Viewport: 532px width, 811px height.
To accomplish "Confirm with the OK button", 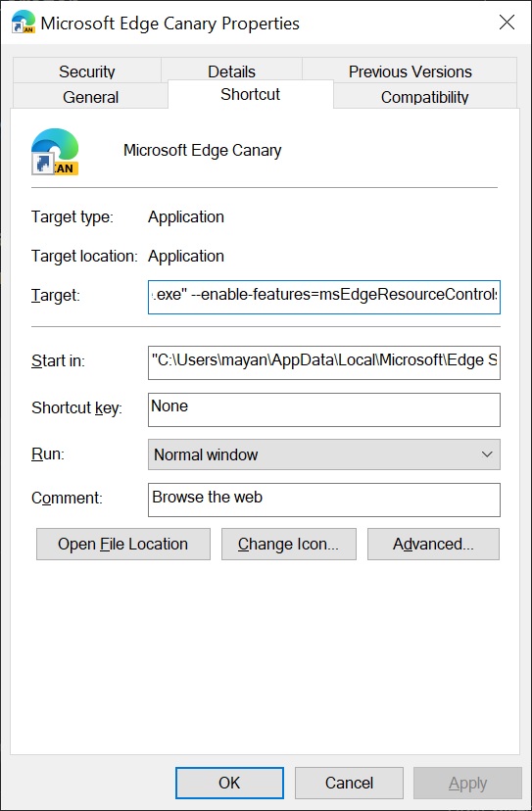I will [x=229, y=783].
